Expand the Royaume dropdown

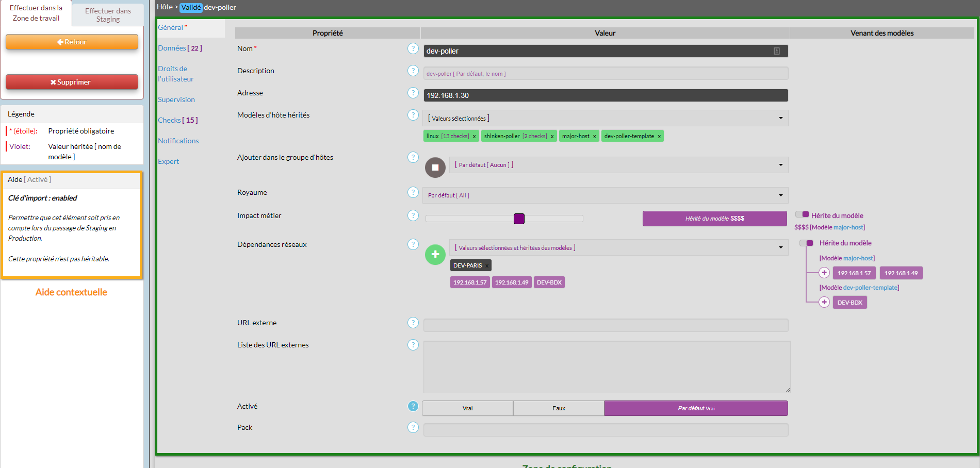tap(605, 195)
